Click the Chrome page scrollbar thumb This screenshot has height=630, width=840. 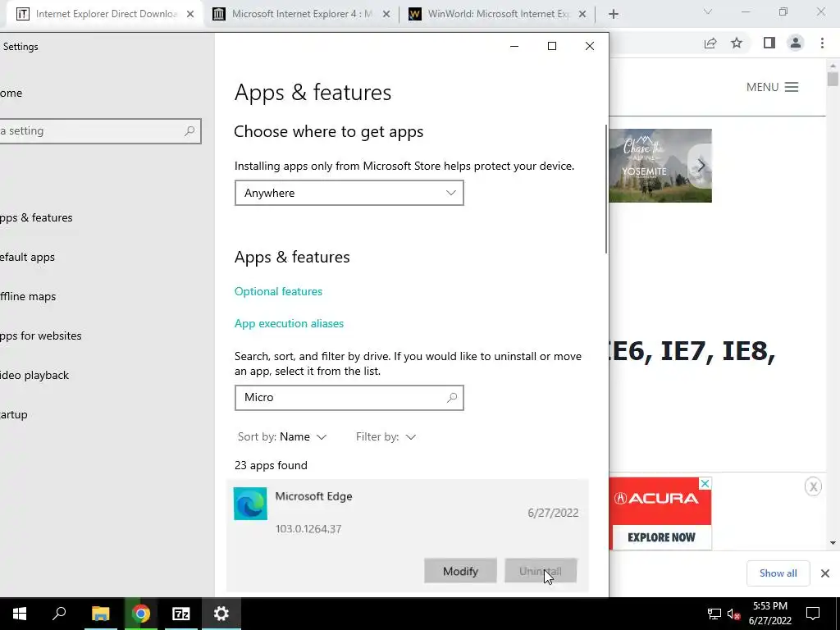833,80
